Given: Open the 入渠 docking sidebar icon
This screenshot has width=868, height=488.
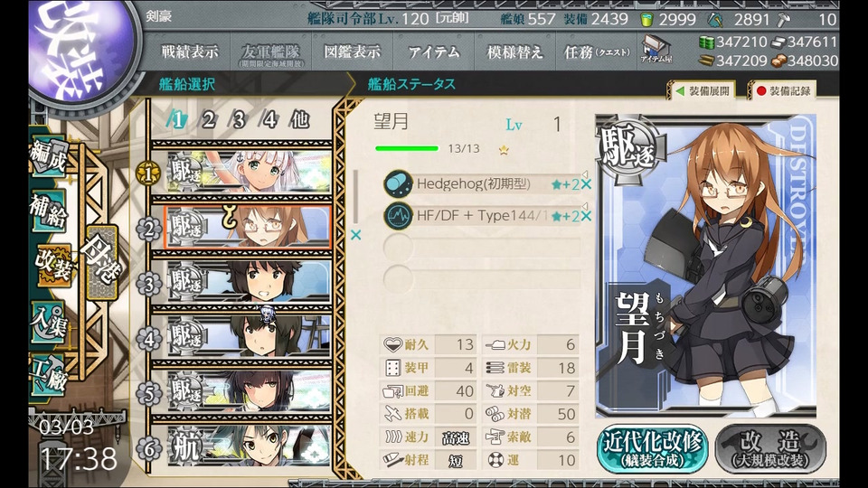Looking at the screenshot, I should point(49,323).
